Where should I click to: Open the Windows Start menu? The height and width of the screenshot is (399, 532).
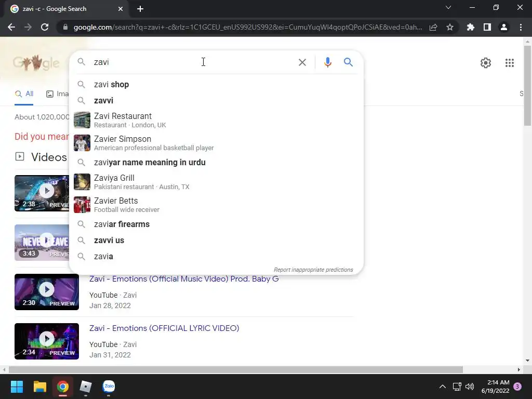point(17,387)
